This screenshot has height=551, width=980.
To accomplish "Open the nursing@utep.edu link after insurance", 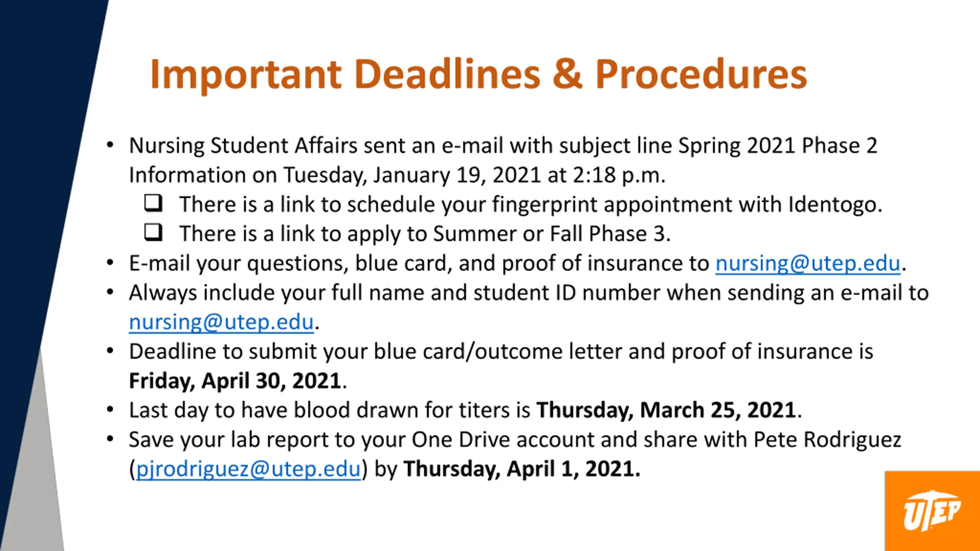I will [x=808, y=264].
